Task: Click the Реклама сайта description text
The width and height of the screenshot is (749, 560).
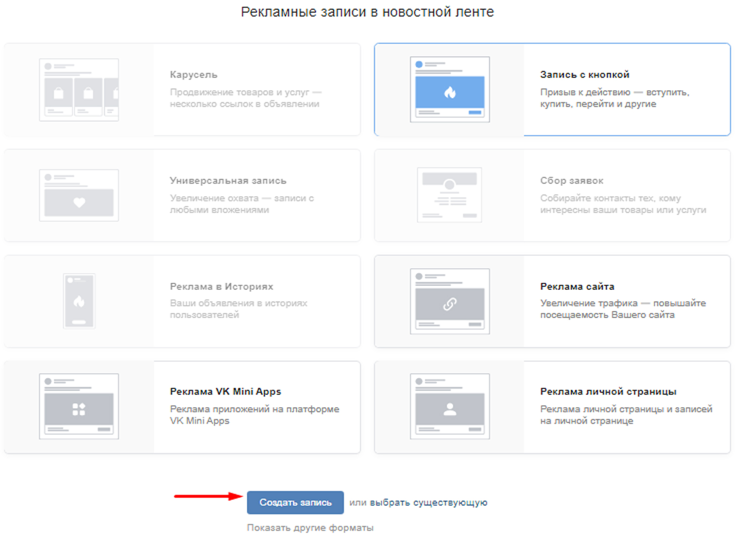Action: click(x=622, y=309)
